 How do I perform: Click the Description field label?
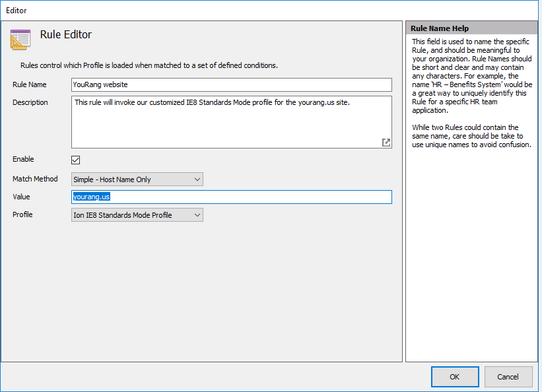tap(30, 103)
